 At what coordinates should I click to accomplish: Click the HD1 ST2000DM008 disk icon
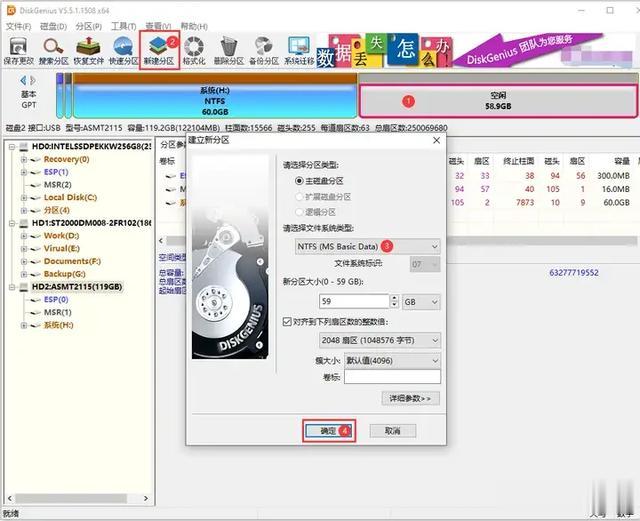click(x=24, y=223)
